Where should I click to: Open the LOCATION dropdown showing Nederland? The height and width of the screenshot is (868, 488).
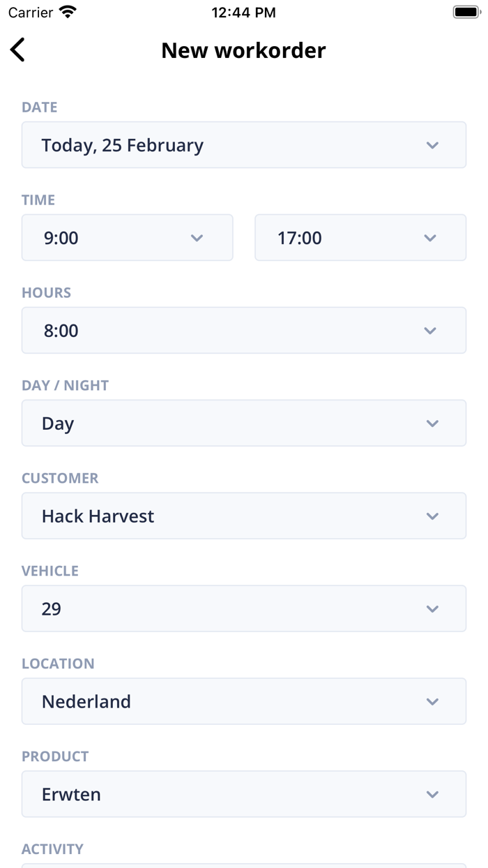click(244, 701)
